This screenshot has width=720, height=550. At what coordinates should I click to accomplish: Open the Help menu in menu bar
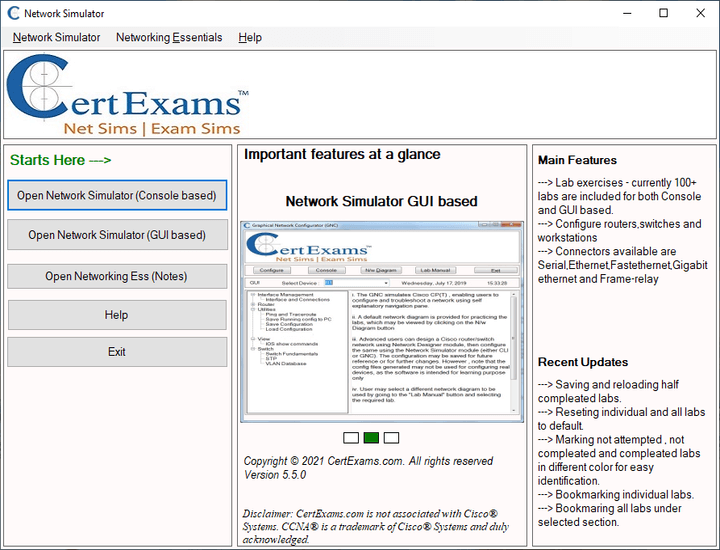click(x=250, y=38)
